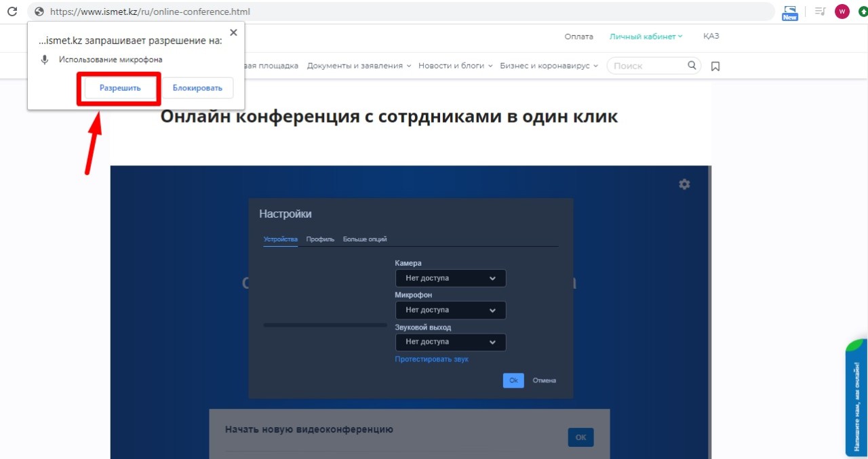
Task: Switch to the Больше опций tab
Action: [365, 239]
